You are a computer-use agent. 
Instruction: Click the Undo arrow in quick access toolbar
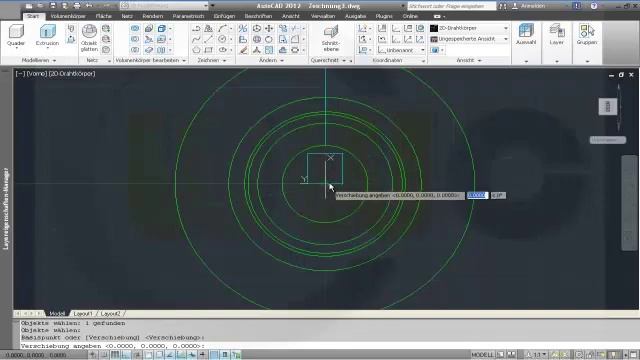coord(89,6)
